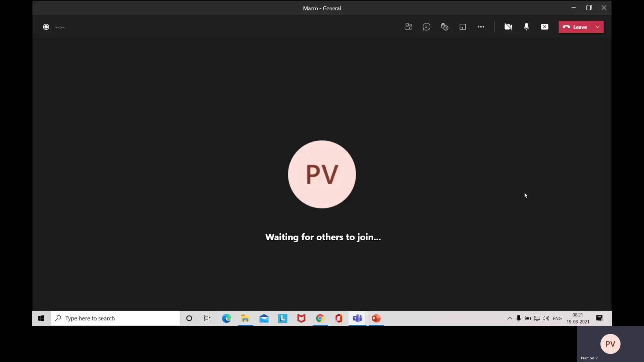The width and height of the screenshot is (644, 362).
Task: Click the Task View button
Action: click(207, 318)
